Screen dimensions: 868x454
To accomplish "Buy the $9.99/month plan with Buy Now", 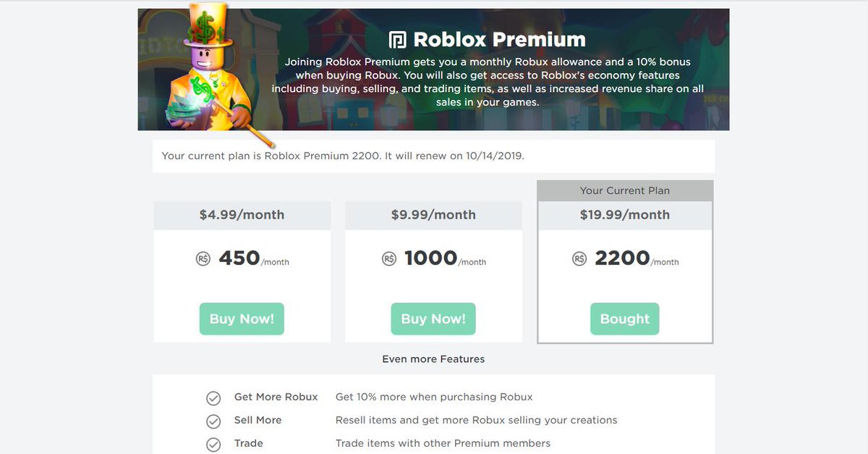I will pos(433,319).
